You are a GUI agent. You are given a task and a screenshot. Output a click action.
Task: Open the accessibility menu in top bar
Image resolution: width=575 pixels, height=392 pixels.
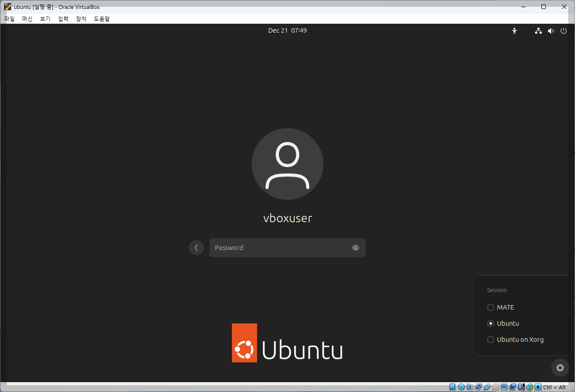(x=514, y=31)
